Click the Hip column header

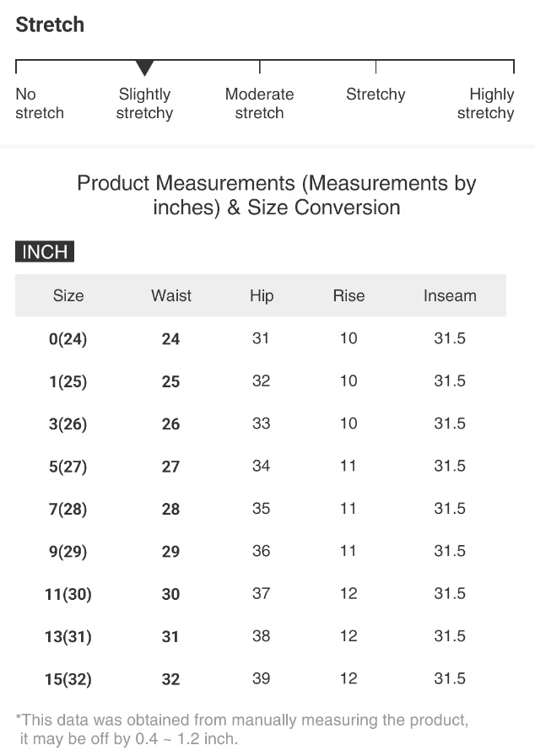click(262, 296)
